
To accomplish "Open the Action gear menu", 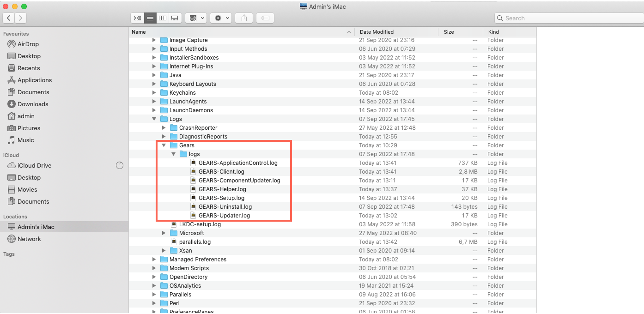I will click(221, 18).
